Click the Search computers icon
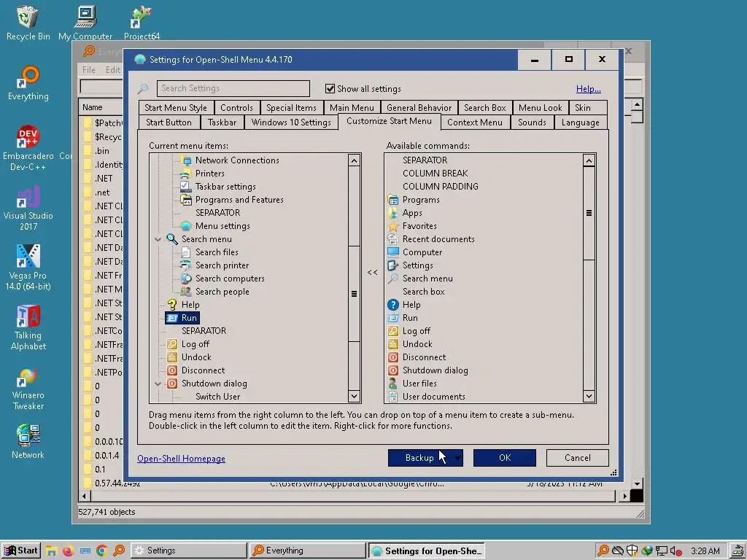The width and height of the screenshot is (747, 560). [186, 279]
